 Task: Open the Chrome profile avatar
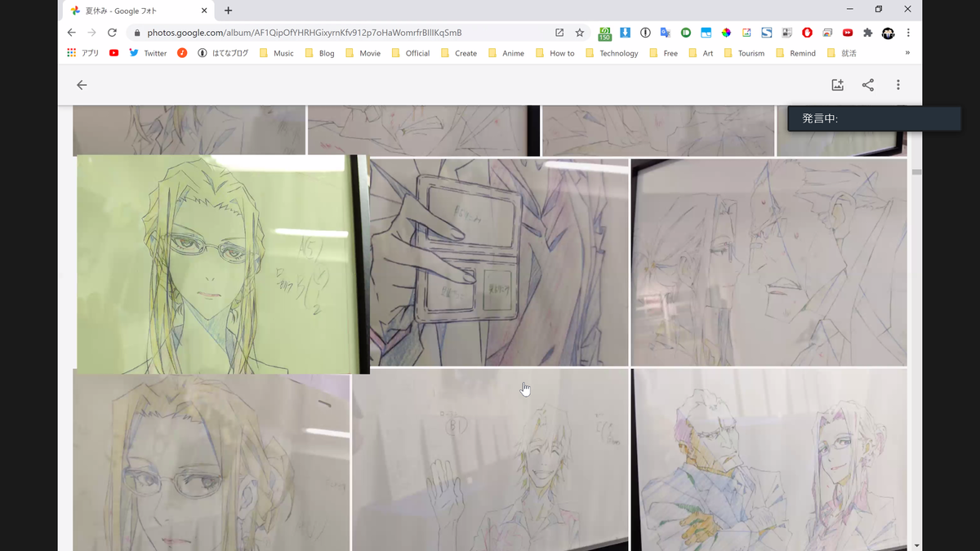(889, 33)
